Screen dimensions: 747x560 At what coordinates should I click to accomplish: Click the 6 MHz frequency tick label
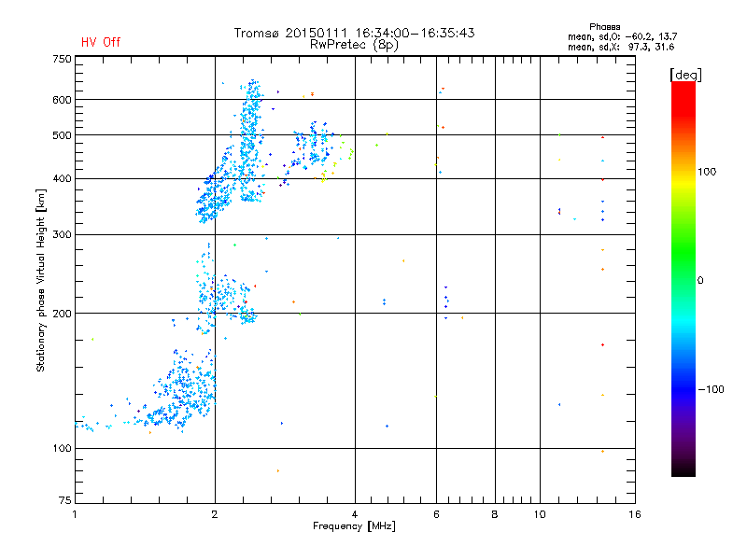(x=436, y=514)
